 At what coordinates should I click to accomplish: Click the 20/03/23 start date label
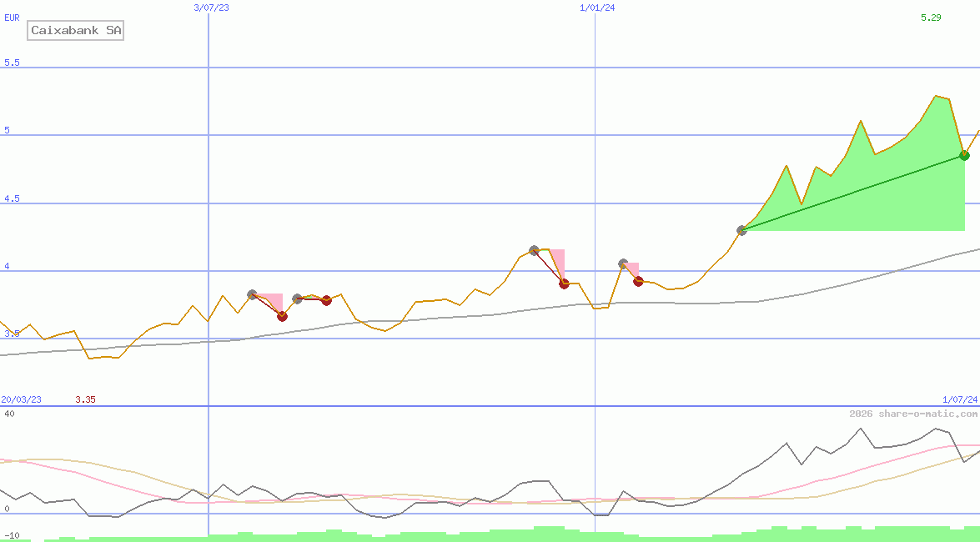[21, 399]
